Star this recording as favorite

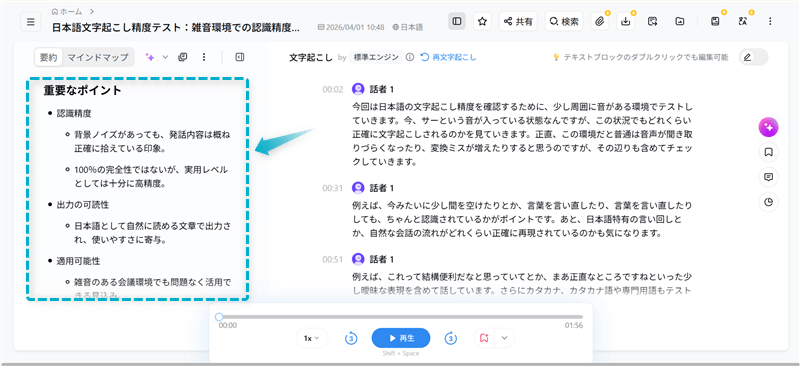[482, 21]
